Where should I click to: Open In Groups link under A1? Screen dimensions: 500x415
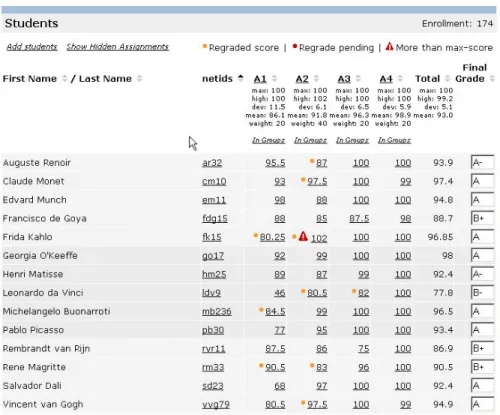(268, 140)
